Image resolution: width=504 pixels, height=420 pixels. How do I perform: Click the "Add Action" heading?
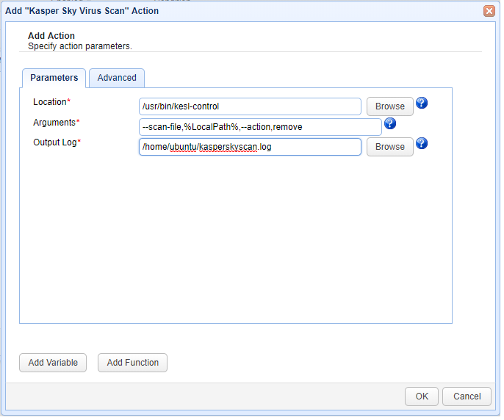[x=51, y=36]
